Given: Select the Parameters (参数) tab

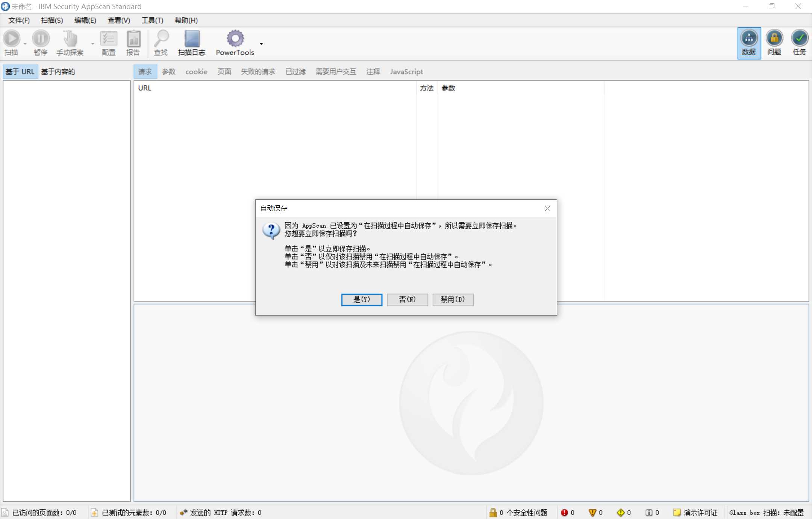Looking at the screenshot, I should coord(169,71).
